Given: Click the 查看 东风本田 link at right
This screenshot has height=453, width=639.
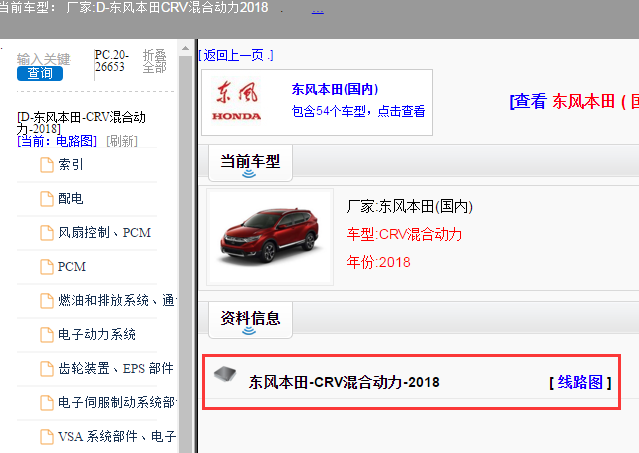Looking at the screenshot, I should pyautogui.click(x=574, y=101).
